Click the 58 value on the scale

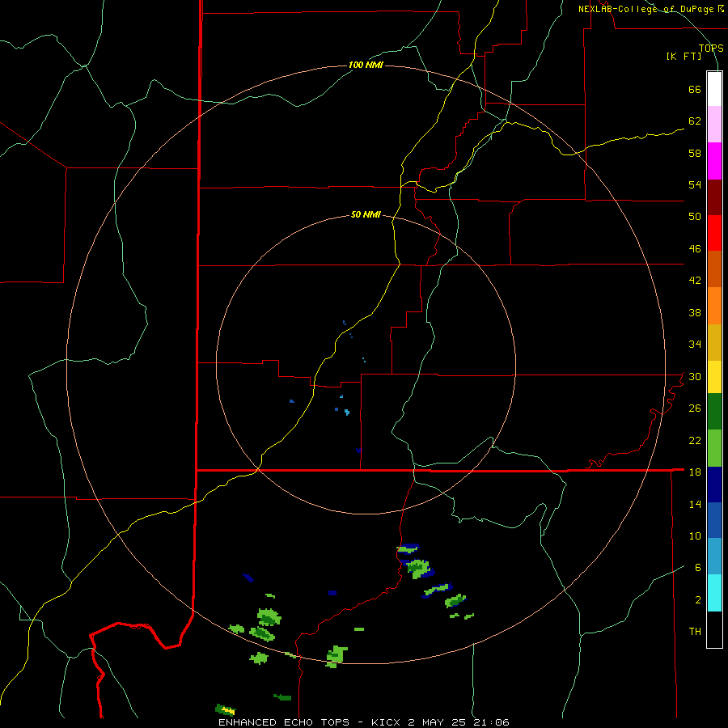pyautogui.click(x=695, y=153)
